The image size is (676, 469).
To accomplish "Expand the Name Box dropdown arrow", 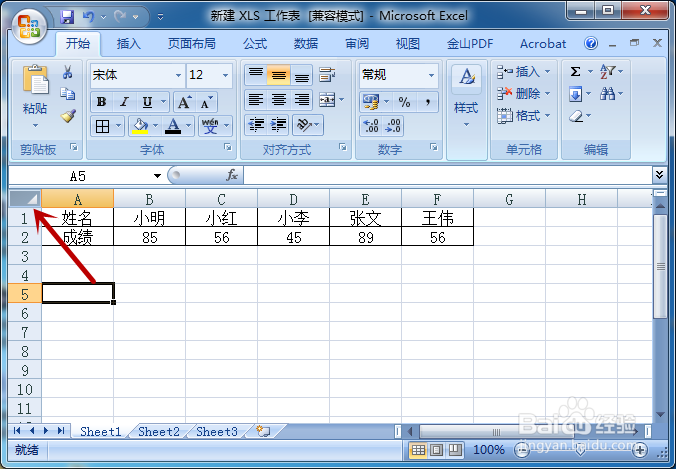I will click(x=157, y=175).
